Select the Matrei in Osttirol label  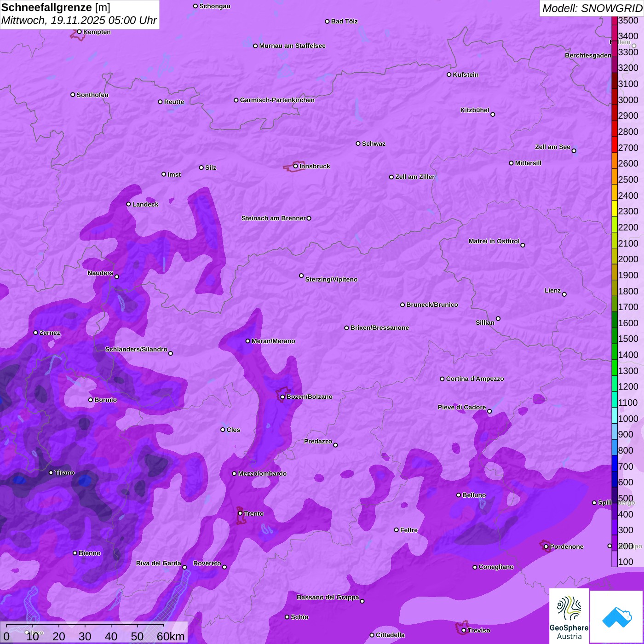[x=494, y=241]
